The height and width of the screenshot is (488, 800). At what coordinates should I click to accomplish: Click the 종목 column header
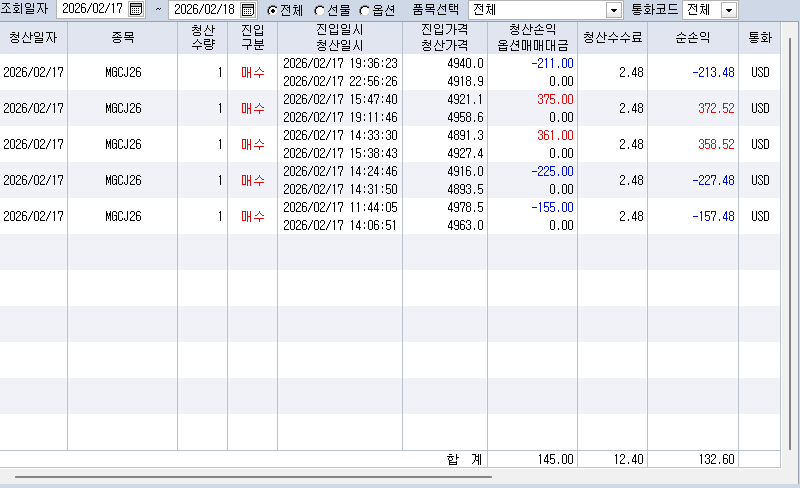coord(122,38)
